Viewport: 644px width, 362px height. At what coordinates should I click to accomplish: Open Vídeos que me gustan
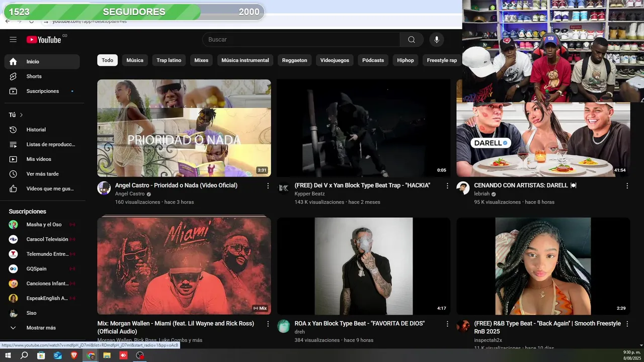[42, 189]
